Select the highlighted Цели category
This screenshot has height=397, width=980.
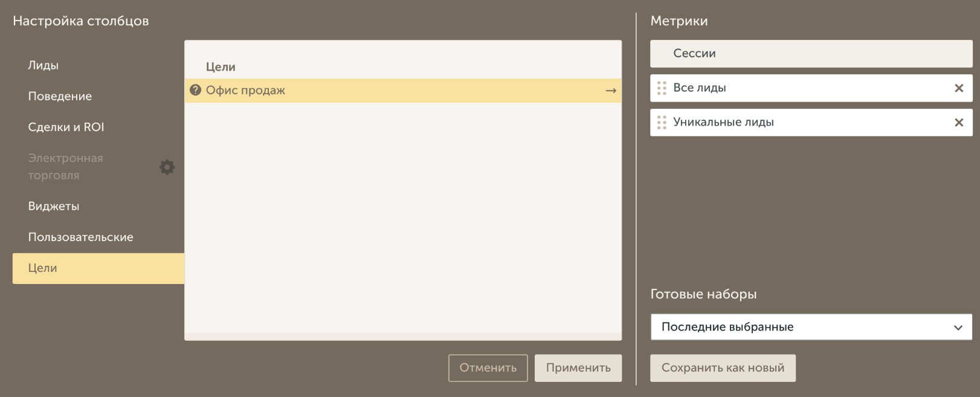pos(42,268)
